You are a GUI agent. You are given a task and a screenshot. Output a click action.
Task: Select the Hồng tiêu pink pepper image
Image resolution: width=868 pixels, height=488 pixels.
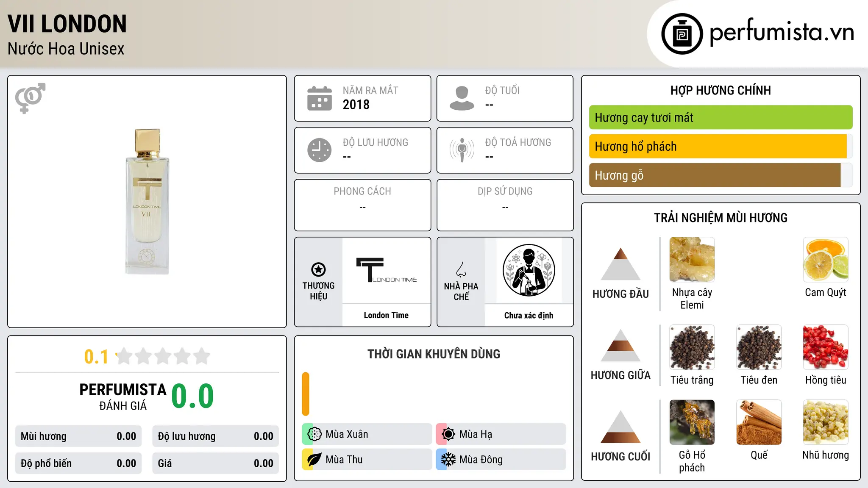point(826,347)
